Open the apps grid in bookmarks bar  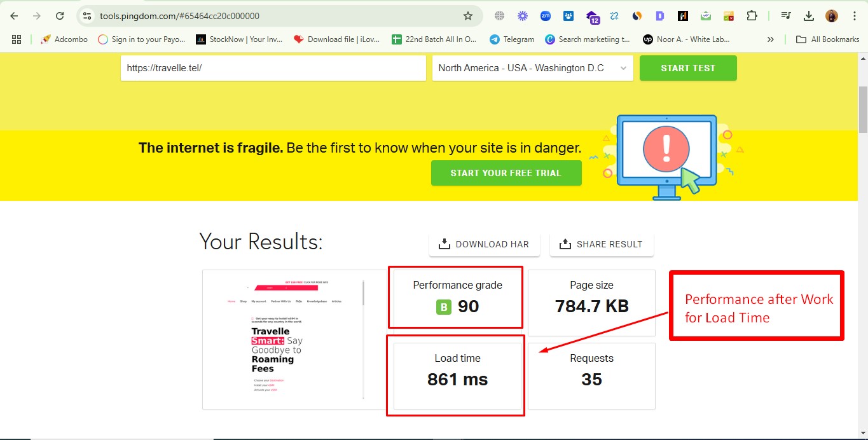[17, 39]
